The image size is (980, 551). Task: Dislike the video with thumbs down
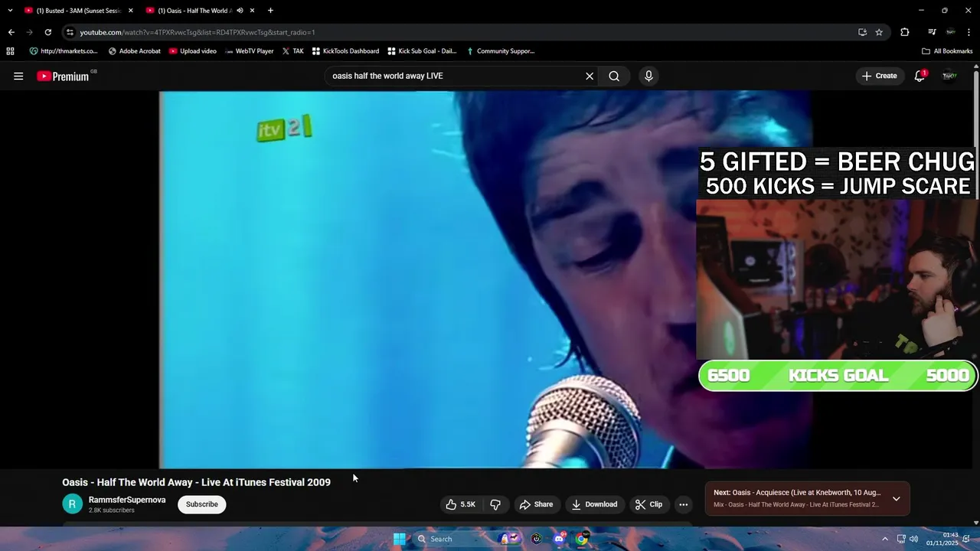coord(495,504)
